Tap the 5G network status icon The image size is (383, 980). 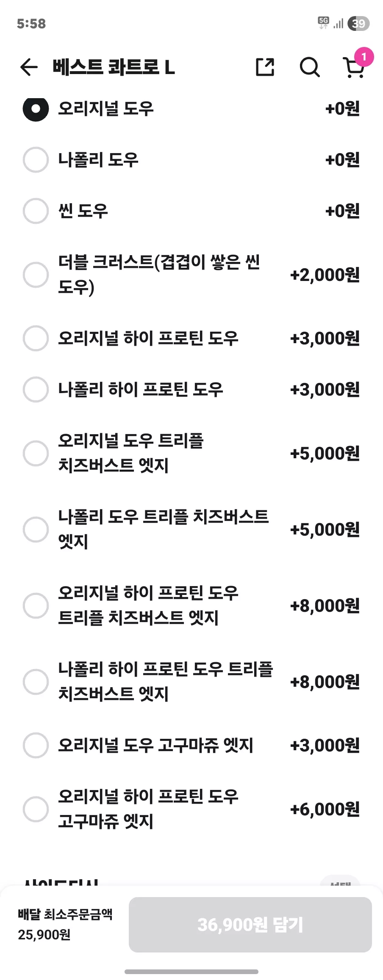tap(323, 23)
